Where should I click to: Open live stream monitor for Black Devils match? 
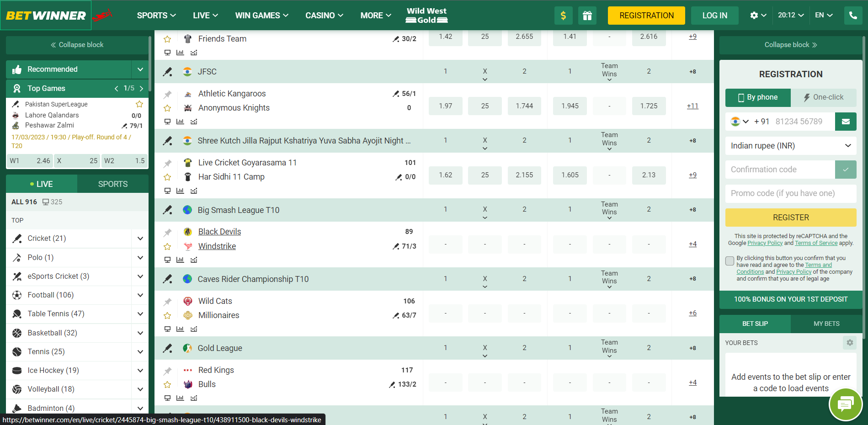point(167,260)
